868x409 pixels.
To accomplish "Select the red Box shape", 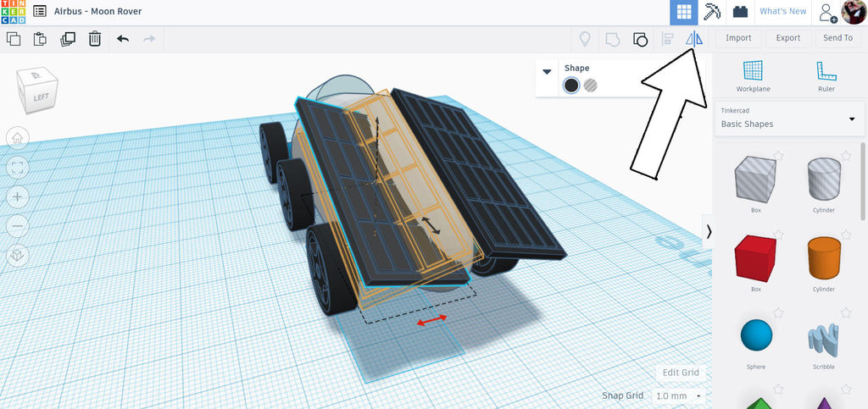I will [755, 258].
